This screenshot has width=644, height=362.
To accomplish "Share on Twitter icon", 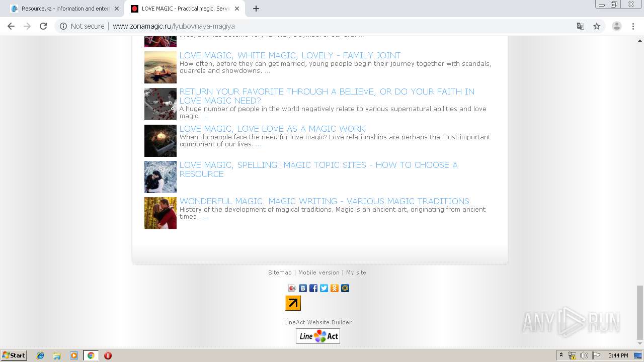I will (x=324, y=288).
